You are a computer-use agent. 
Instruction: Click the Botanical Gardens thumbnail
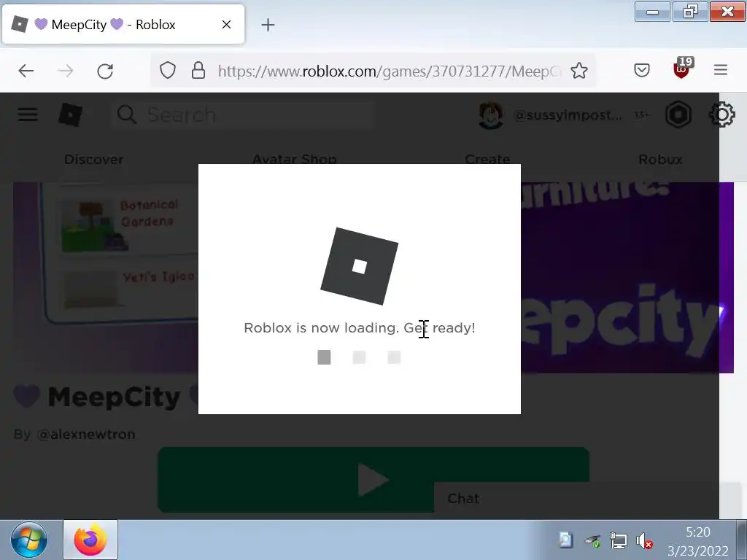pos(94,226)
